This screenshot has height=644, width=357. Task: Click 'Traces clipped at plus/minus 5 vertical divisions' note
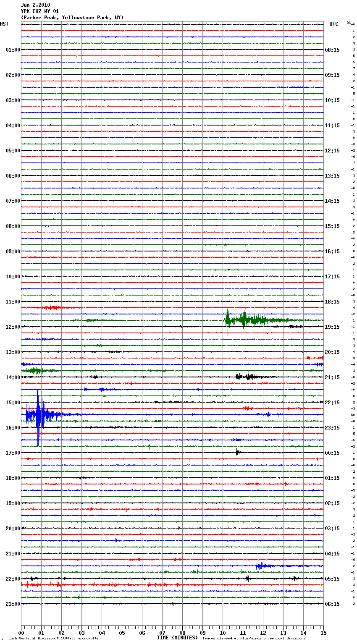click(254, 638)
